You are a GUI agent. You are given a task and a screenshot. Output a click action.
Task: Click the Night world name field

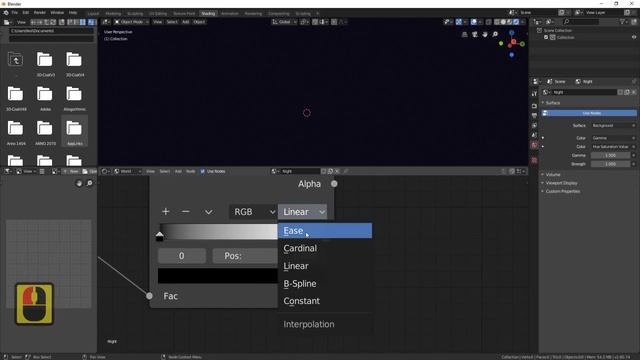pyautogui.click(x=584, y=93)
